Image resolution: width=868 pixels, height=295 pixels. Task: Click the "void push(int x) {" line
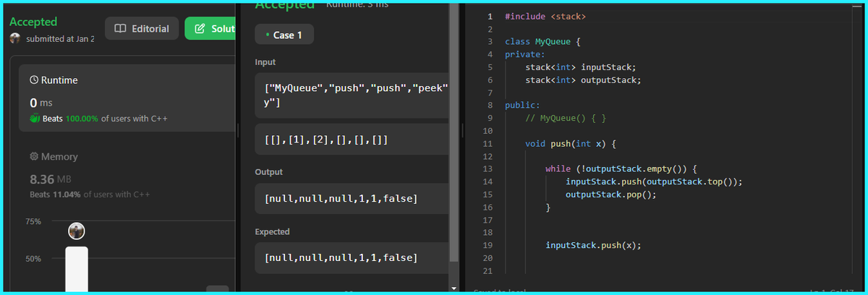pos(571,143)
